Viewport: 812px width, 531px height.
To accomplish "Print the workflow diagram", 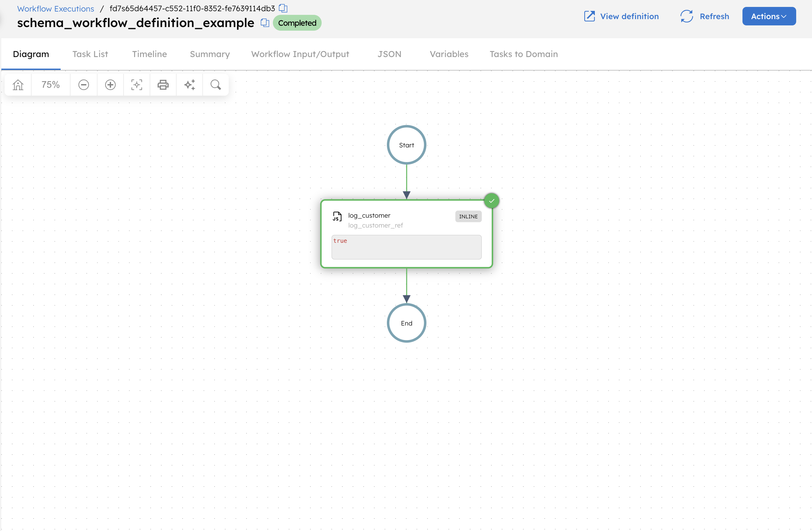I will 163,84.
